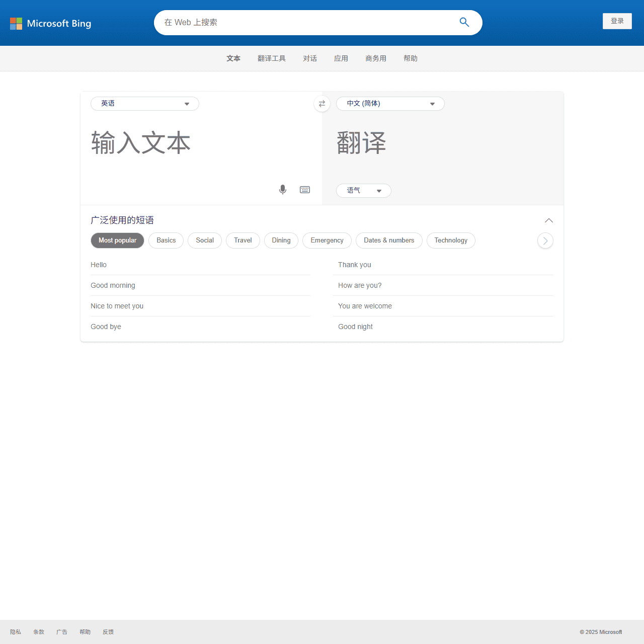The image size is (644, 644).
Task: Open the source language dropdown showing 英语
Action: [x=144, y=103]
